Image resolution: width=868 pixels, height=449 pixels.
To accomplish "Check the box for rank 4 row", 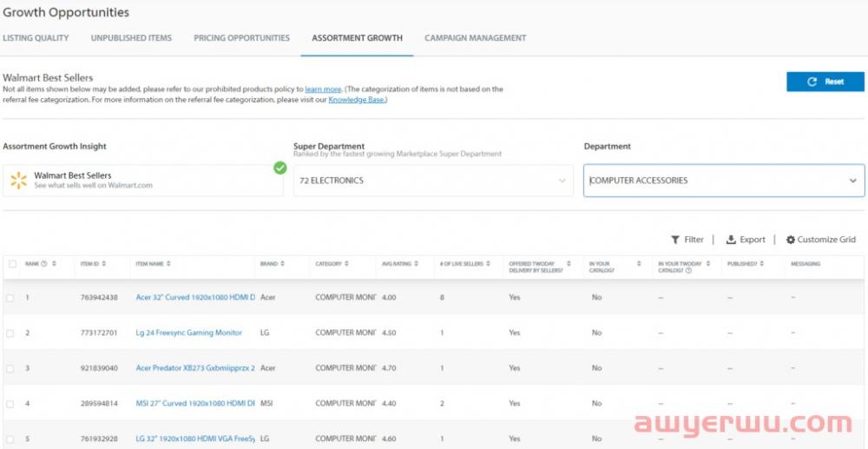I will pos(10,404).
